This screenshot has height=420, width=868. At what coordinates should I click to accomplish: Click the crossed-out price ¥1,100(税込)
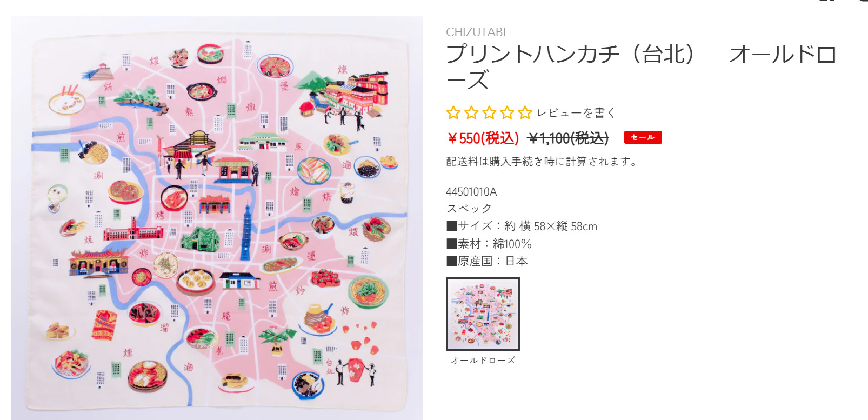click(x=568, y=138)
